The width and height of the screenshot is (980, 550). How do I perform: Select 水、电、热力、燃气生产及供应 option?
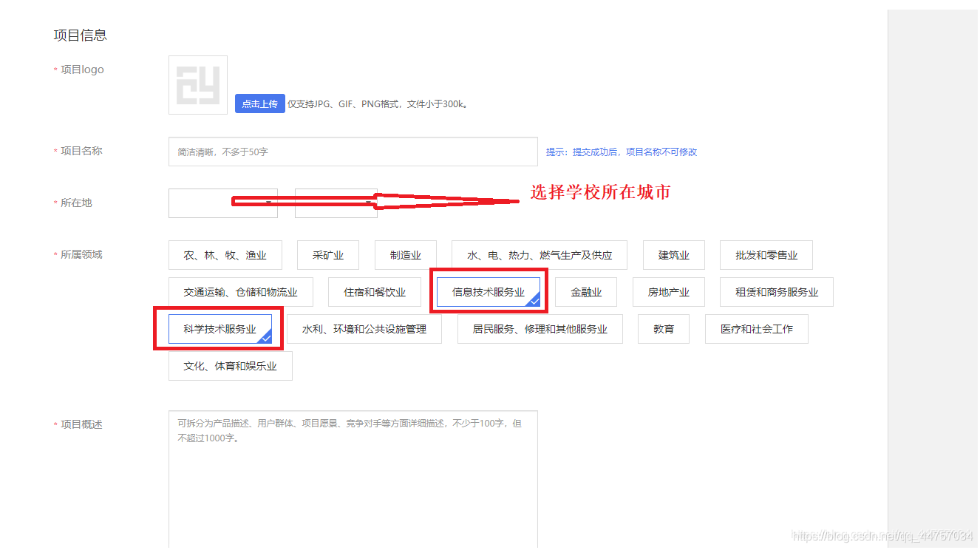tap(540, 255)
